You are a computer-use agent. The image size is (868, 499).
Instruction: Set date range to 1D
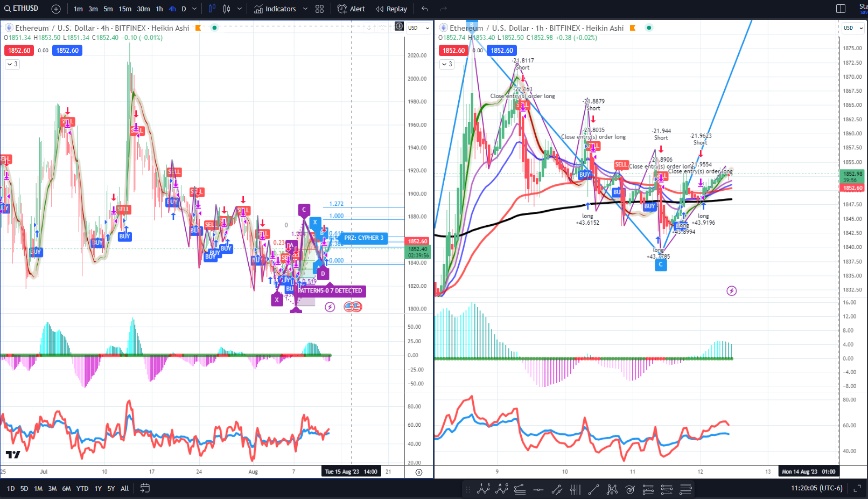point(11,488)
